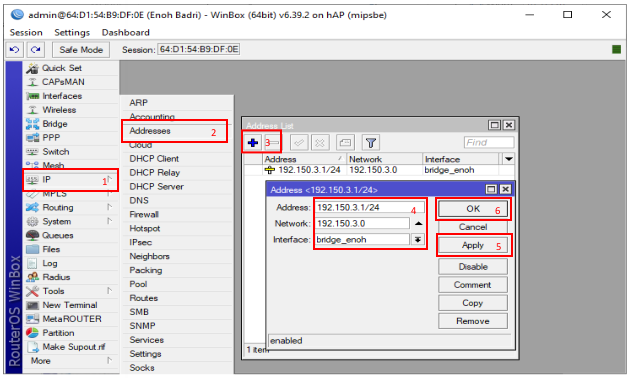The width and height of the screenshot is (630, 378).
Task: Open Radius from sidebar
Action: (71, 277)
